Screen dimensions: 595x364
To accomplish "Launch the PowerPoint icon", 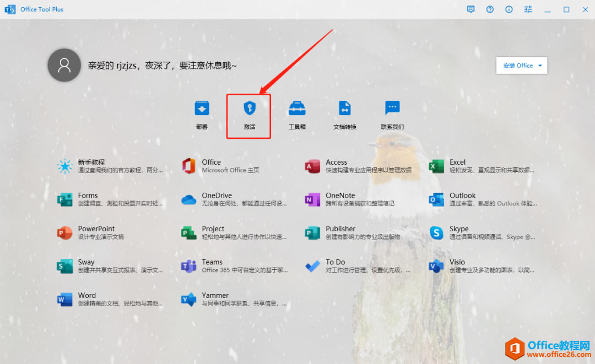I will coord(65,233).
